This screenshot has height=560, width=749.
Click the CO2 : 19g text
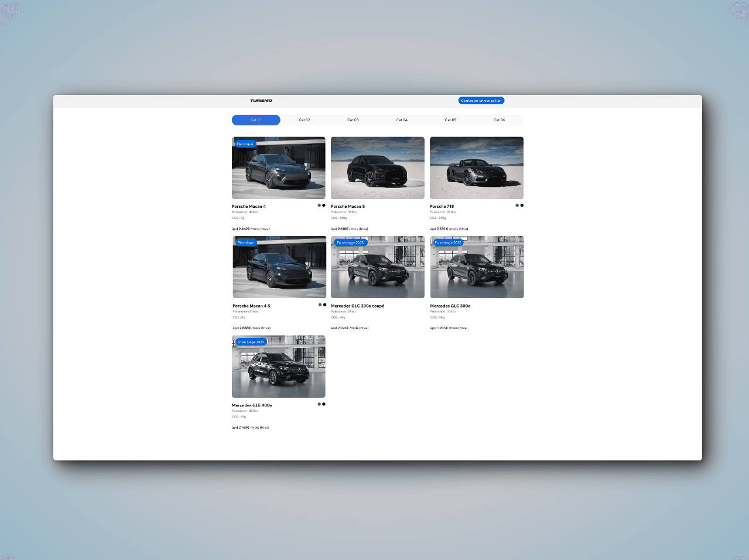coord(239,416)
